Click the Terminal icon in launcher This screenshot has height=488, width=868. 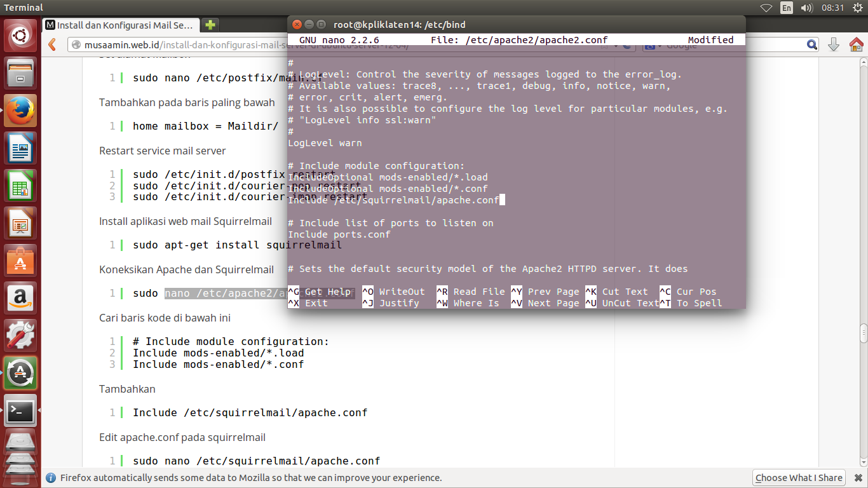coord(21,411)
